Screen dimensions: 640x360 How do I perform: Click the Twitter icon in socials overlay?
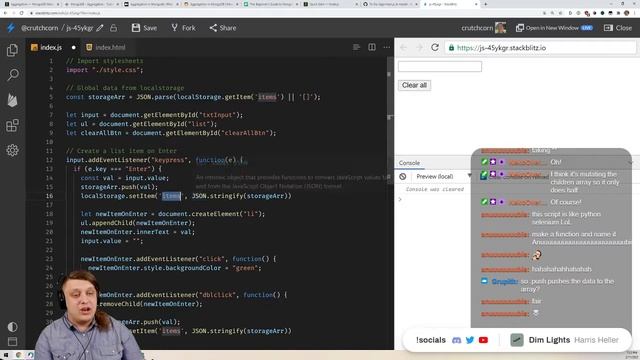(x=470, y=340)
